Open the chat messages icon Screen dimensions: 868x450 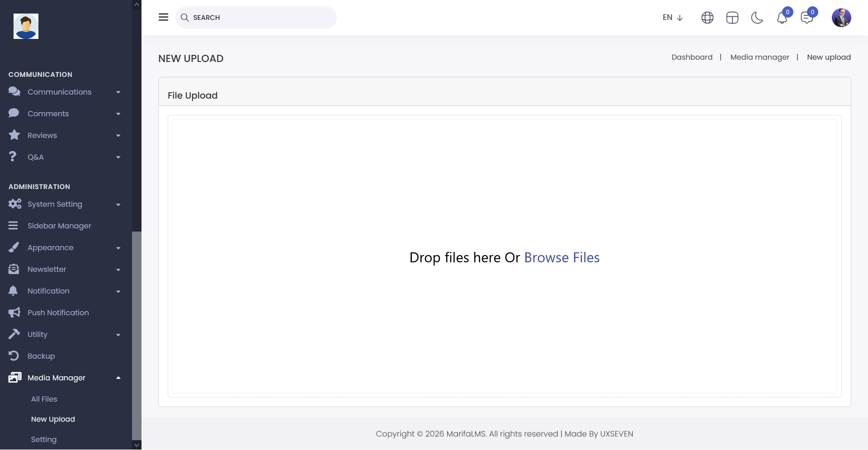pos(807,18)
